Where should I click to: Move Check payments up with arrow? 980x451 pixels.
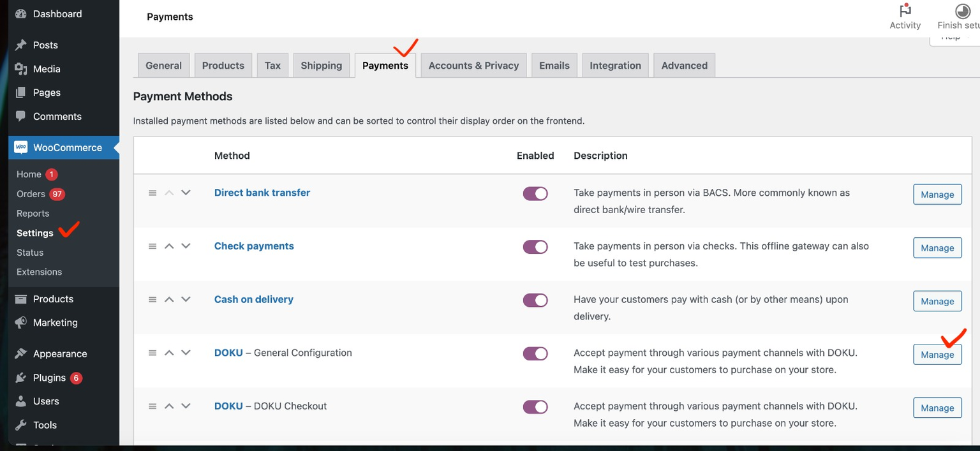(x=169, y=246)
